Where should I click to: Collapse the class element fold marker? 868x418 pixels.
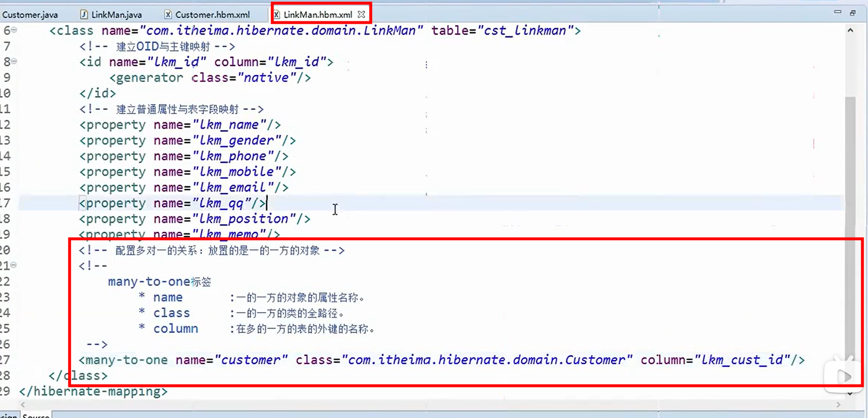14,30
